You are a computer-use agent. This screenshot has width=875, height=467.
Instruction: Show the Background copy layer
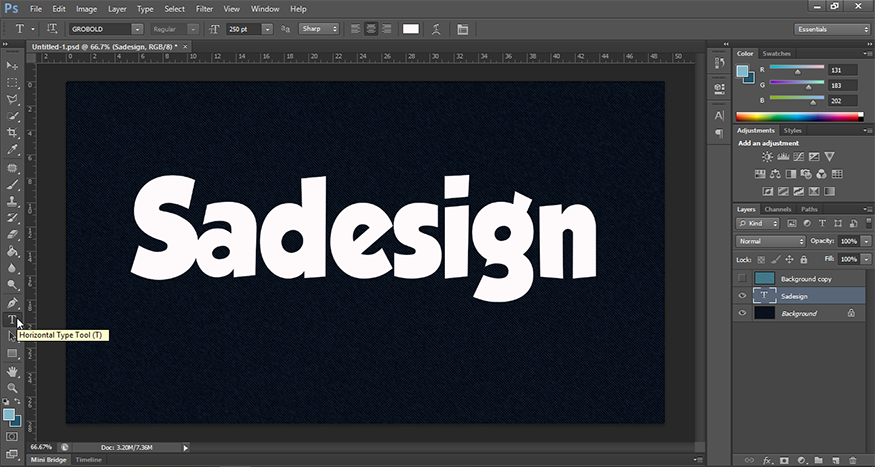pyautogui.click(x=742, y=278)
